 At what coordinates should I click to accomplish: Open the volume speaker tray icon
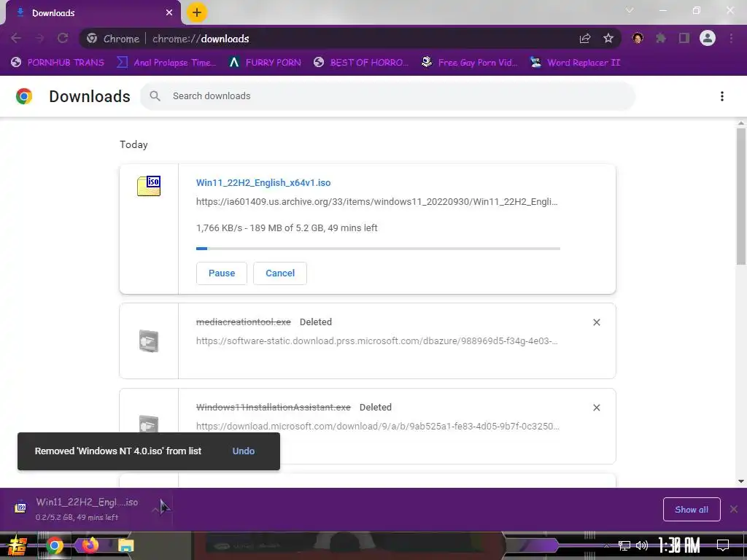pos(642,545)
